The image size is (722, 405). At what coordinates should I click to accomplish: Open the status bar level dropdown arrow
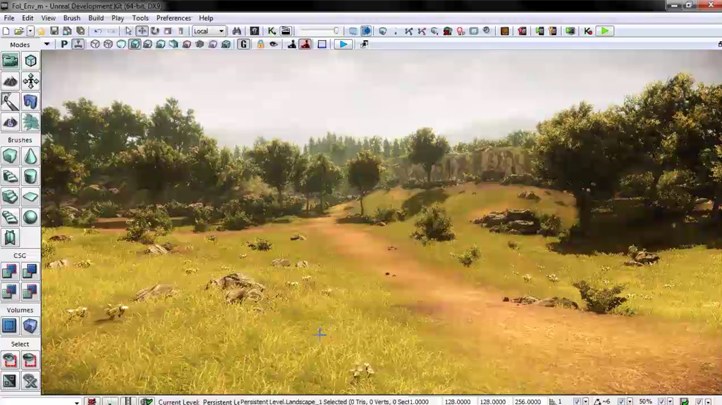77,402
